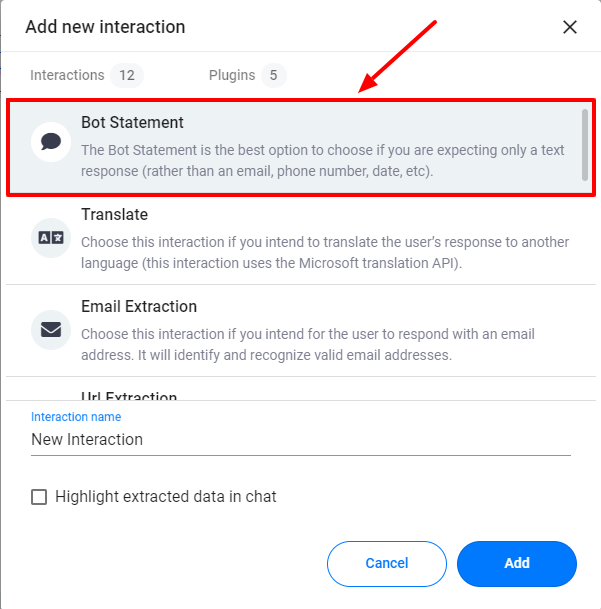Image resolution: width=601 pixels, height=609 pixels.
Task: Enable Highlight extracted data in chat checkbox
Action: (40, 497)
